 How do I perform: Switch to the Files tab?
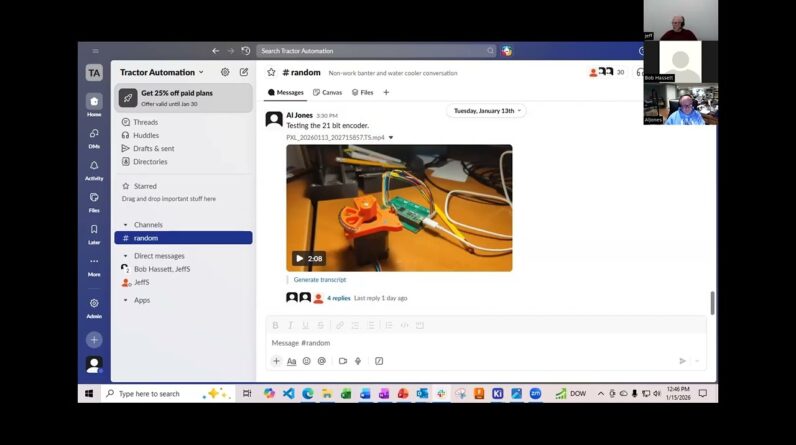coord(362,92)
